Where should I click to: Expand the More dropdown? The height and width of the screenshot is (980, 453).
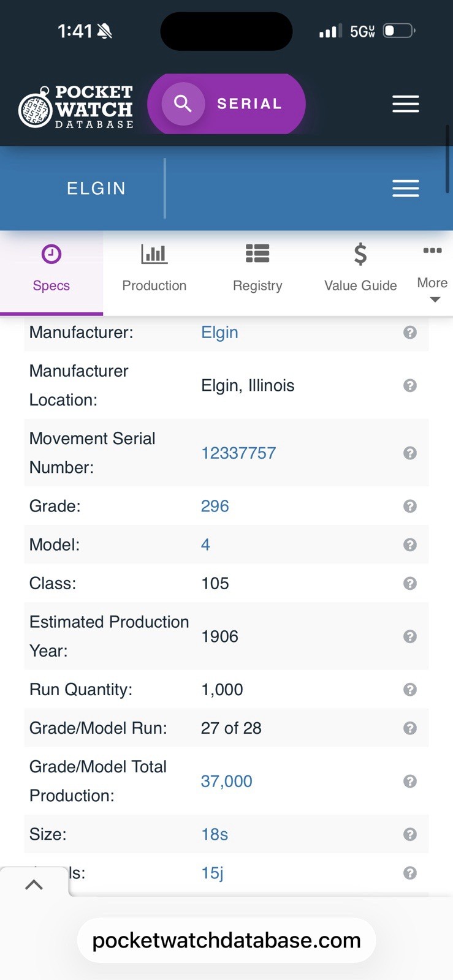[x=432, y=288]
